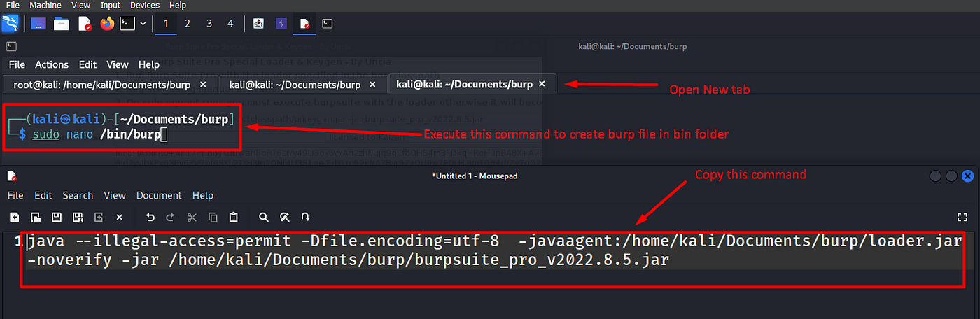Open VirtualBox Machine menu
Viewport: 980px width, 319px height.
(x=45, y=5)
